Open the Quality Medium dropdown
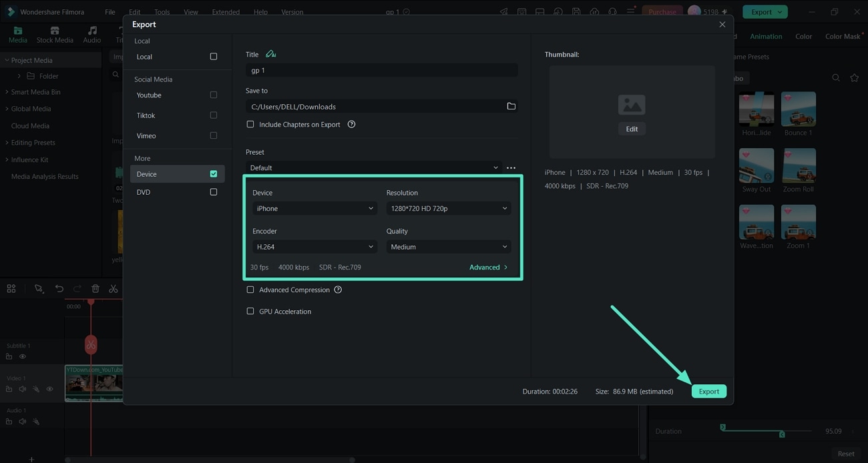Screen dimensions: 868x463 point(449,247)
